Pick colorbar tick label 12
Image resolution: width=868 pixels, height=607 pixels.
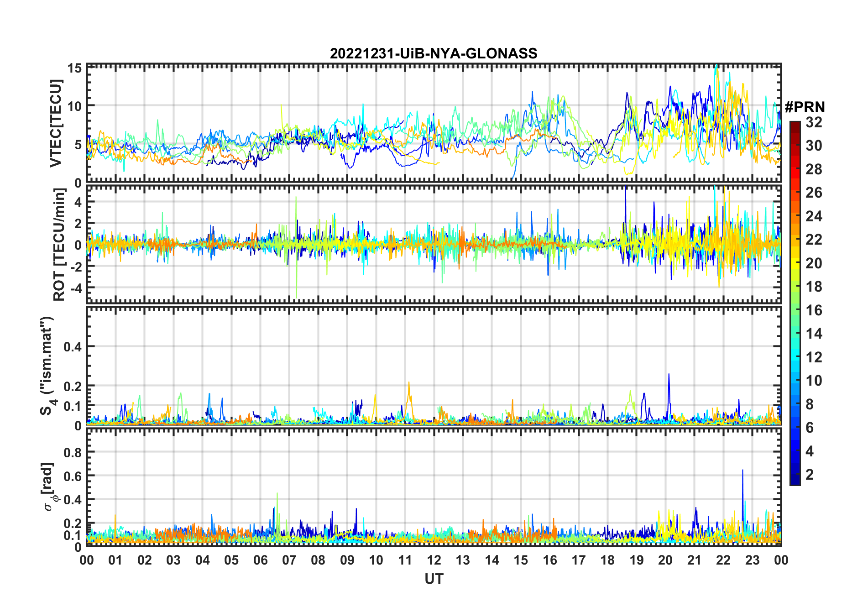click(814, 357)
